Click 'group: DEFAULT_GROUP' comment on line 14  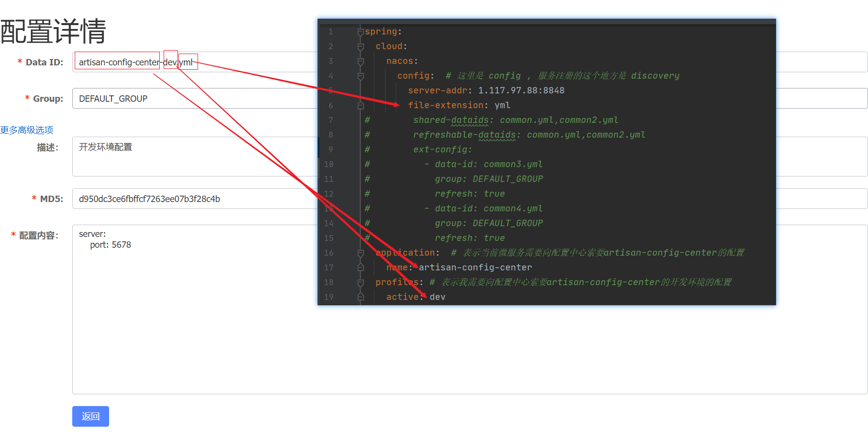coord(489,223)
